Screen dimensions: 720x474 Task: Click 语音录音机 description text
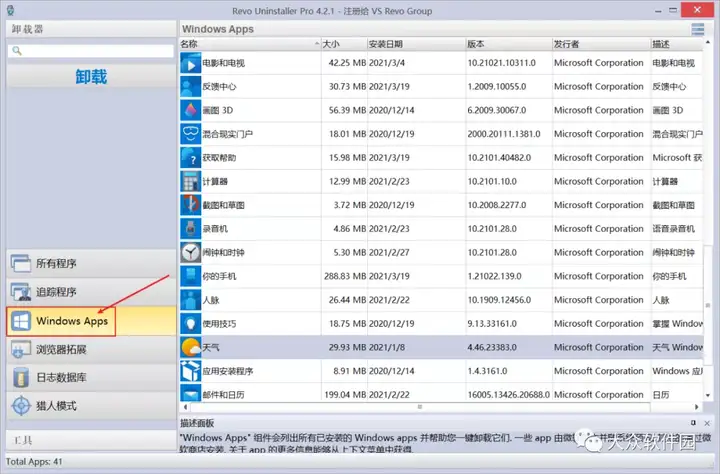[x=674, y=229]
